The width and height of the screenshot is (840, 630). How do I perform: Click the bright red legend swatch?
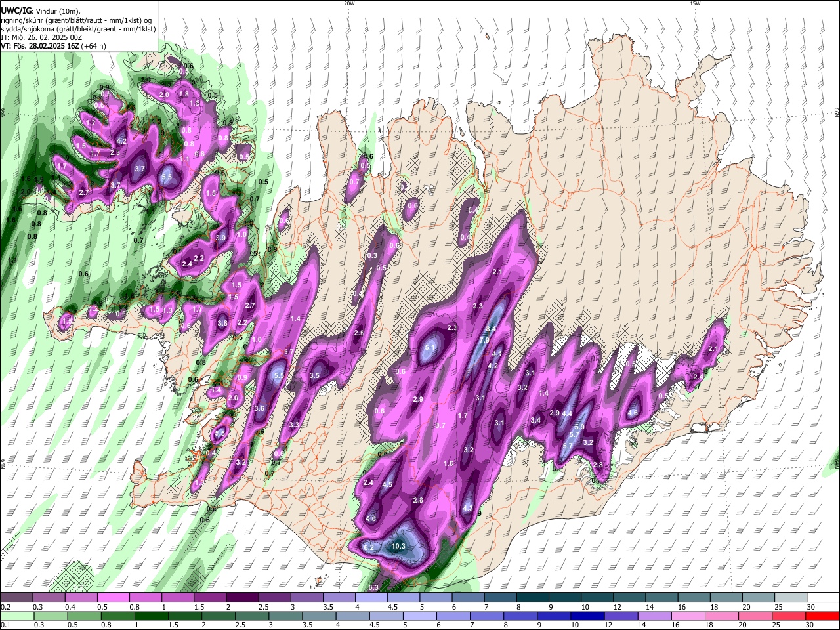(x=822, y=616)
